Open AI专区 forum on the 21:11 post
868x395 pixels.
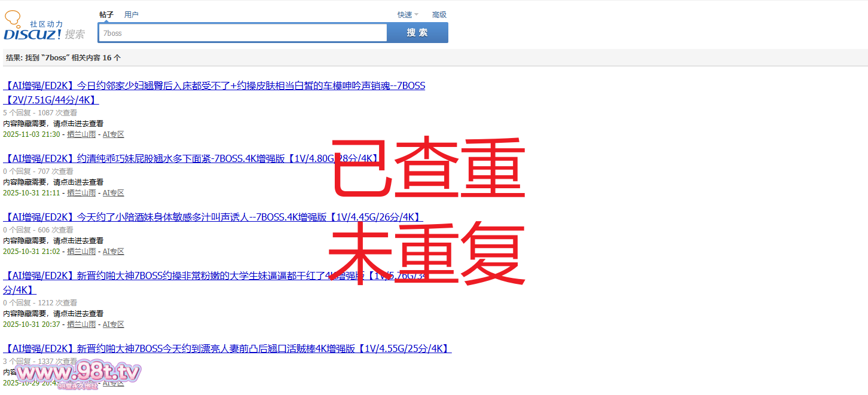tap(113, 193)
